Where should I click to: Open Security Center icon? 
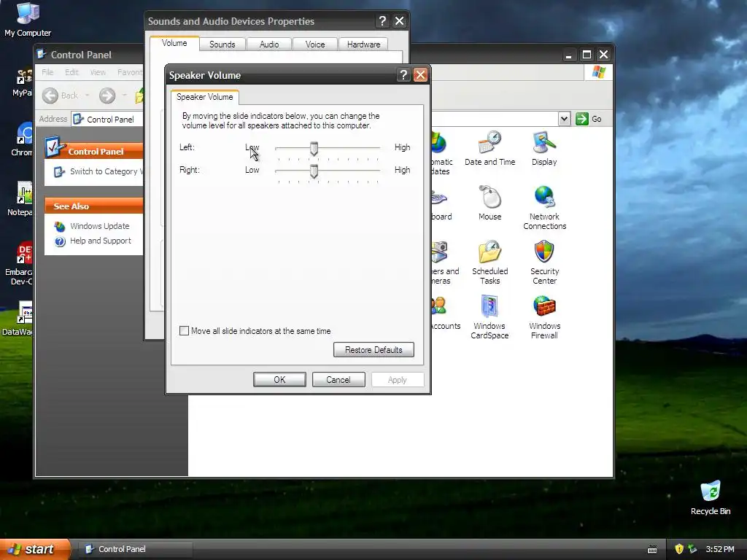544,262
